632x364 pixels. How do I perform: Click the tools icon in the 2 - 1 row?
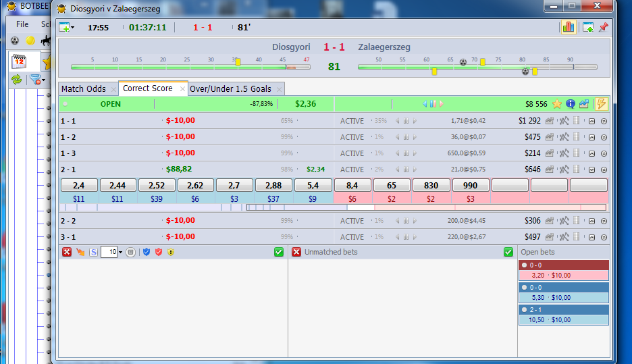click(564, 170)
